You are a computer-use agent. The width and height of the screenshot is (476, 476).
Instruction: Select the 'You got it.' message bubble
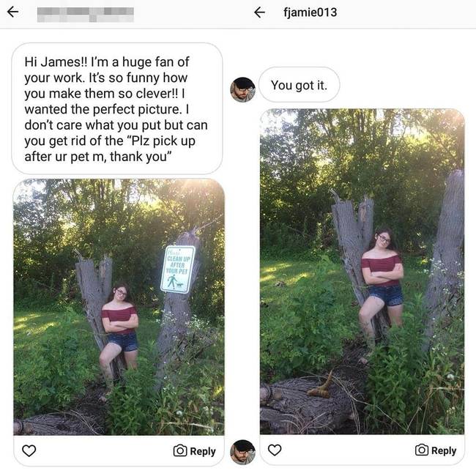(x=300, y=85)
